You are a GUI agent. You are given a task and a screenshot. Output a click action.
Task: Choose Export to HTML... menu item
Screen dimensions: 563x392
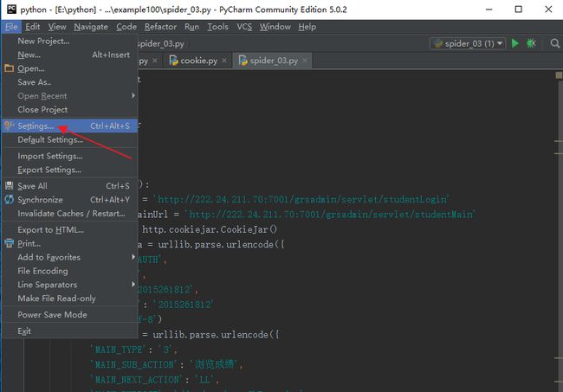70,229
